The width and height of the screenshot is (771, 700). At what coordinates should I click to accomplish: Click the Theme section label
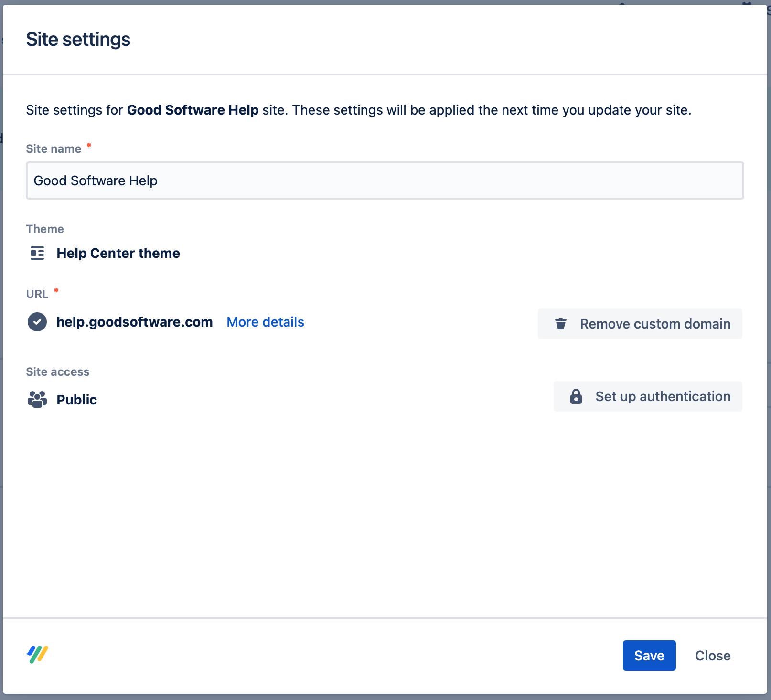45,229
